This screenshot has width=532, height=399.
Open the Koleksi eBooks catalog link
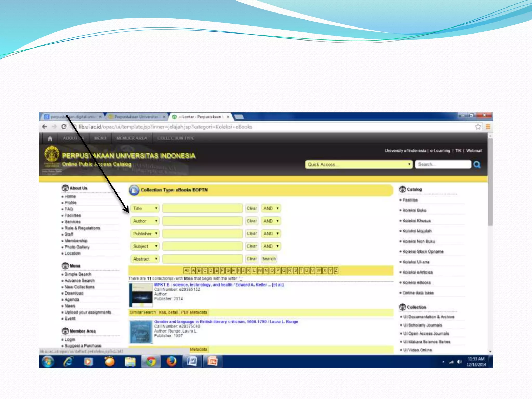coord(416,283)
